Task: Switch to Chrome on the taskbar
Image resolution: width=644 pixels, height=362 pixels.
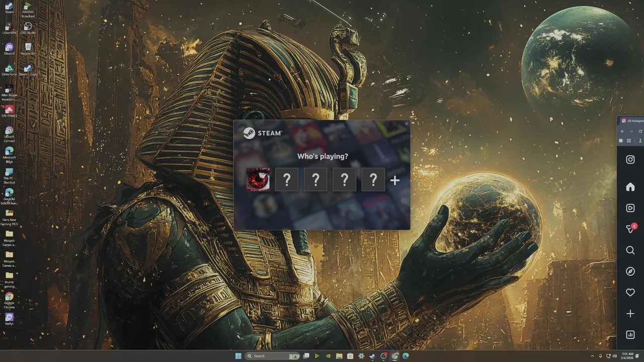Action: [394, 356]
